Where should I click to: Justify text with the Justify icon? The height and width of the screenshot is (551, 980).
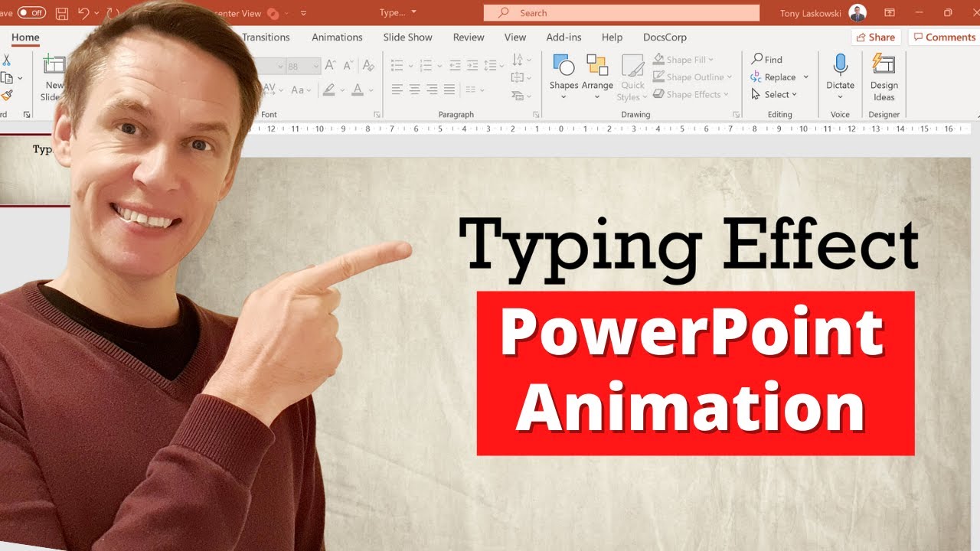coord(449,90)
